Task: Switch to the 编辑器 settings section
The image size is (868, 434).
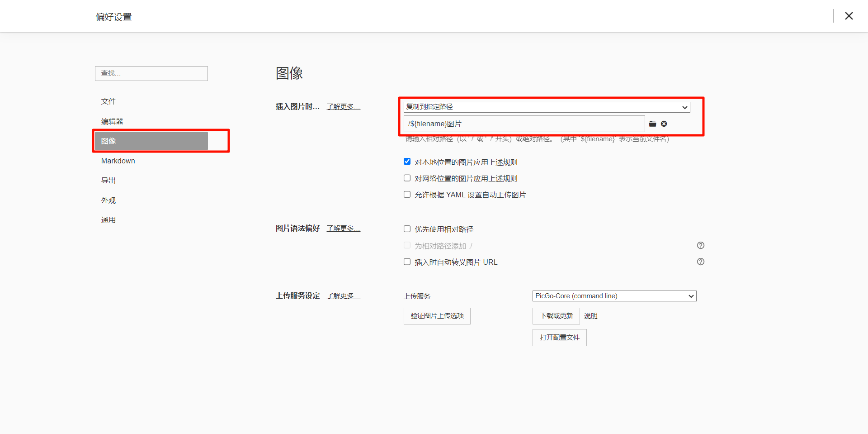Action: click(151, 121)
